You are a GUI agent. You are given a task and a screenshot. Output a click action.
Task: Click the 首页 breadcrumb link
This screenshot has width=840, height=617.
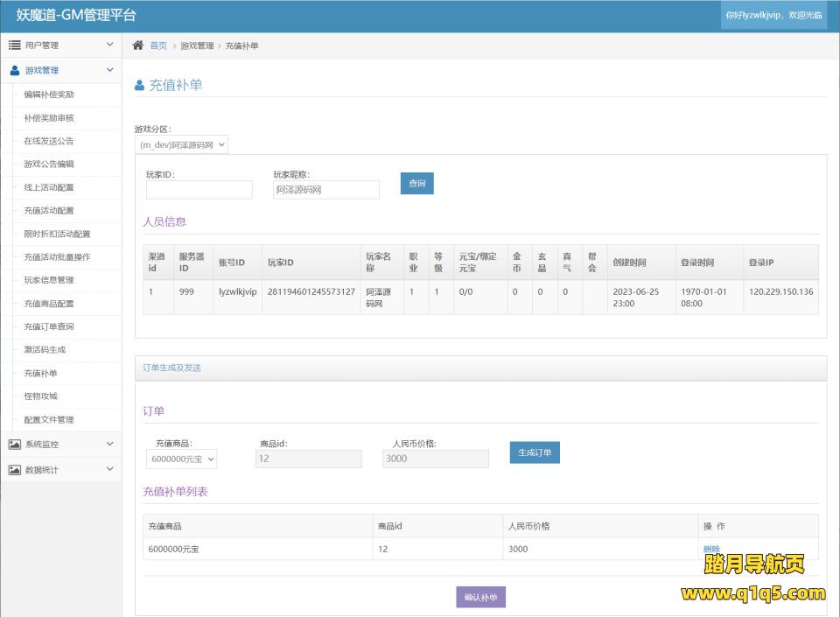click(x=158, y=46)
